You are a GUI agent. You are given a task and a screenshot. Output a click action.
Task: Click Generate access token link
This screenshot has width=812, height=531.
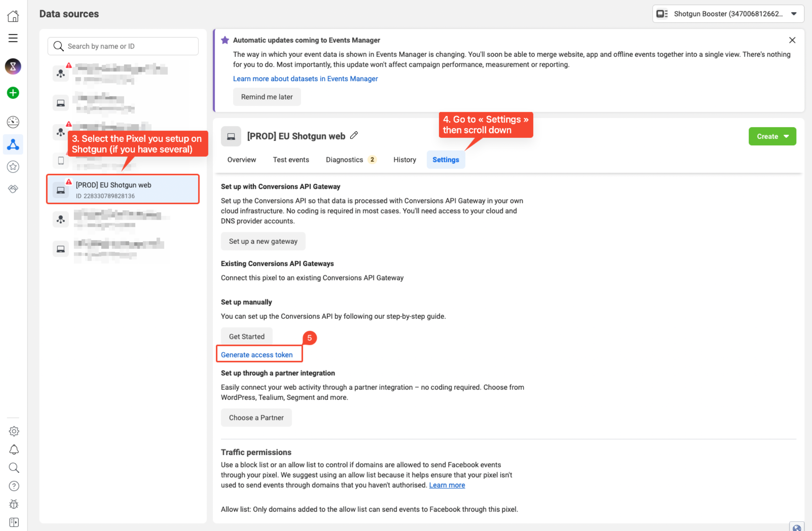[x=257, y=354]
